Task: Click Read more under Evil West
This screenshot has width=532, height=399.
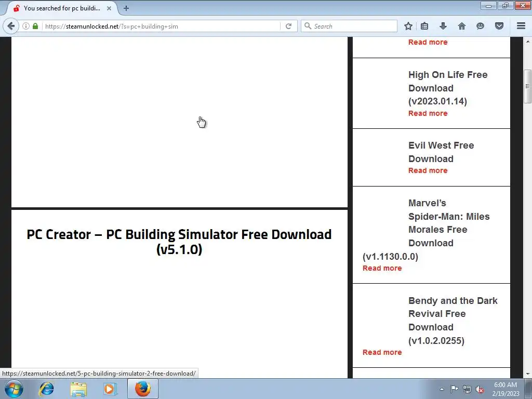Action: coord(428,170)
